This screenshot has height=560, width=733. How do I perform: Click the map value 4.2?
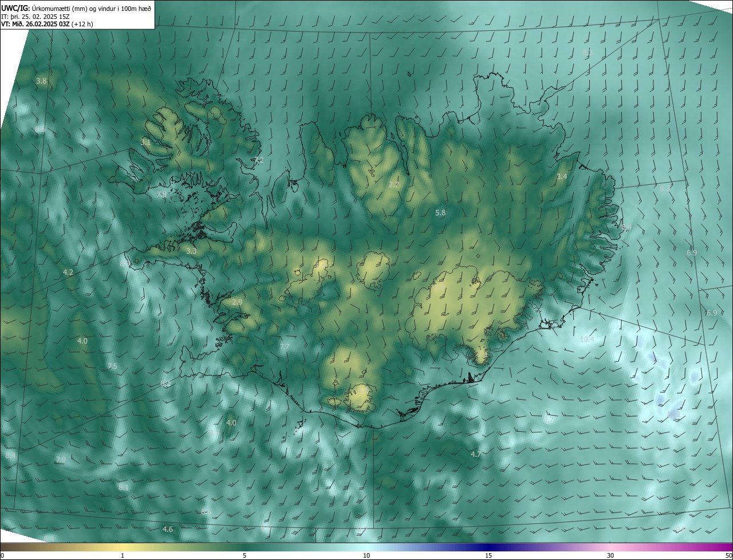pyautogui.click(x=68, y=273)
